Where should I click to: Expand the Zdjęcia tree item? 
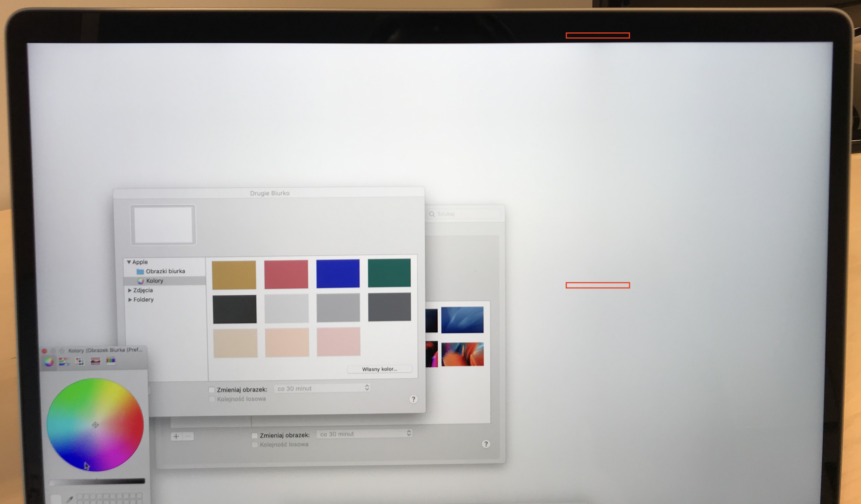tap(130, 290)
